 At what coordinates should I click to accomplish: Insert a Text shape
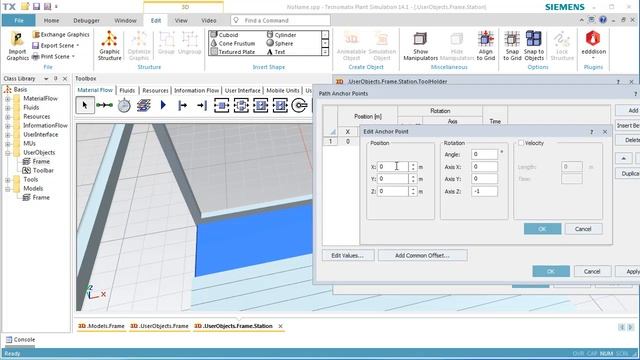point(276,52)
